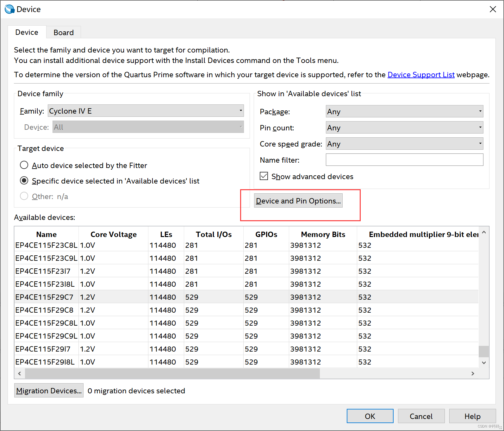Select device EP4CE115F29I8L
Viewport: 504px width, 431px height.
[246, 362]
